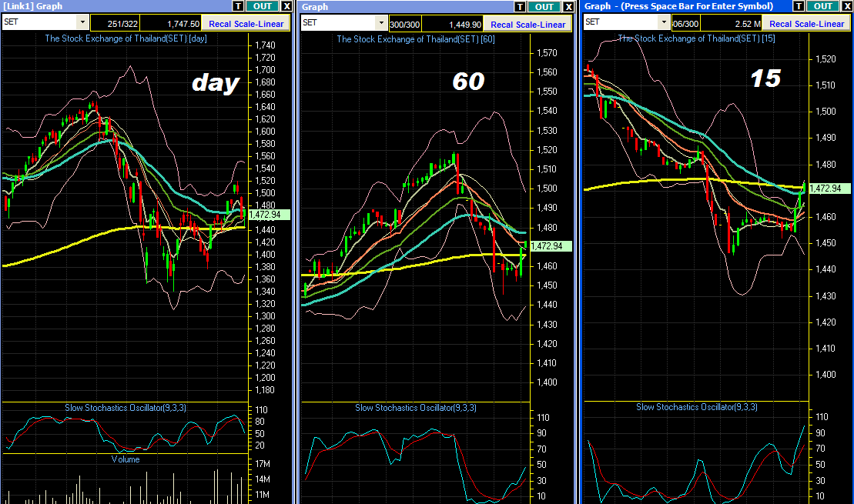Click 1,472.94 price tag in 60 chart
Image resolution: width=854 pixels, height=504 pixels.
coord(551,246)
